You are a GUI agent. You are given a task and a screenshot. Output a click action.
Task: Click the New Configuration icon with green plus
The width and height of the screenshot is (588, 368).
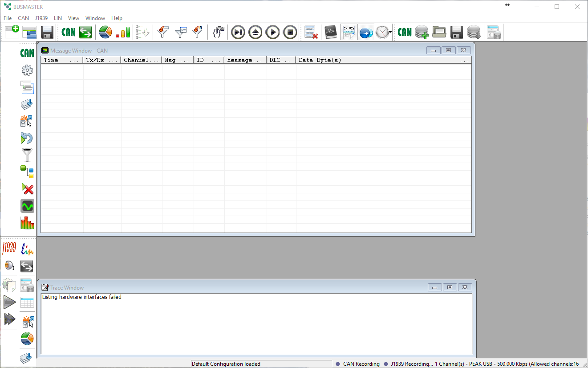[12, 32]
